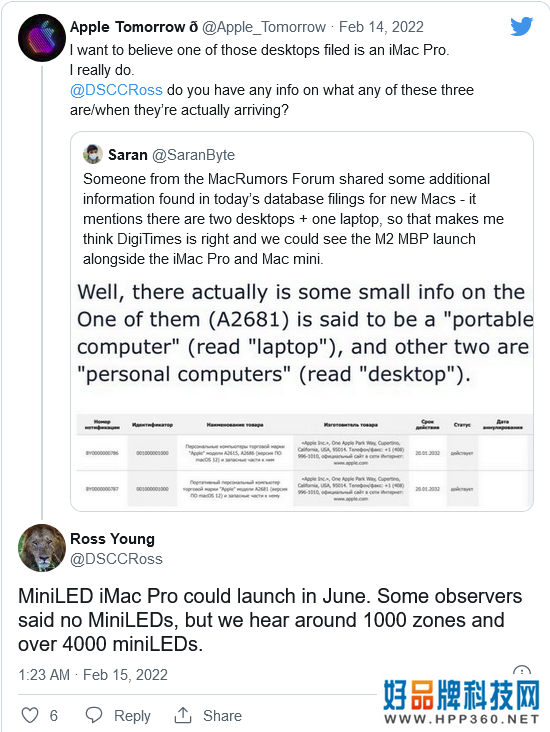550x732 pixels.
Task: Click the Reply label
Action: pos(132,716)
